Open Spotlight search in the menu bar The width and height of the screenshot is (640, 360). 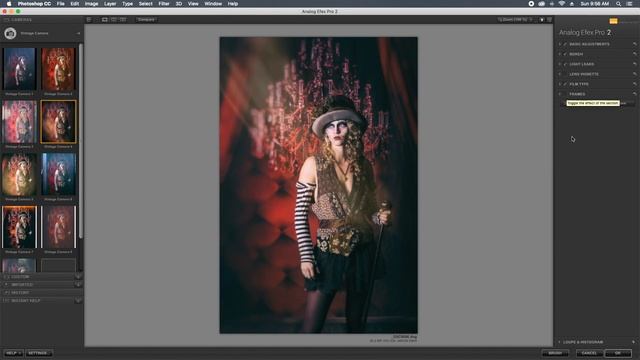(x=618, y=4)
